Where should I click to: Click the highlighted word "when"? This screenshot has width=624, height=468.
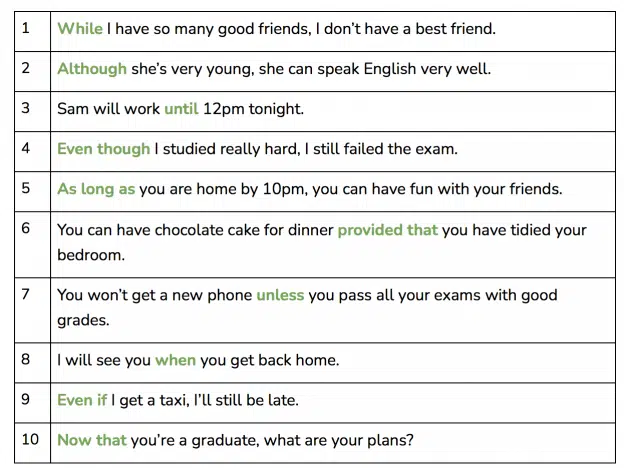176,360
